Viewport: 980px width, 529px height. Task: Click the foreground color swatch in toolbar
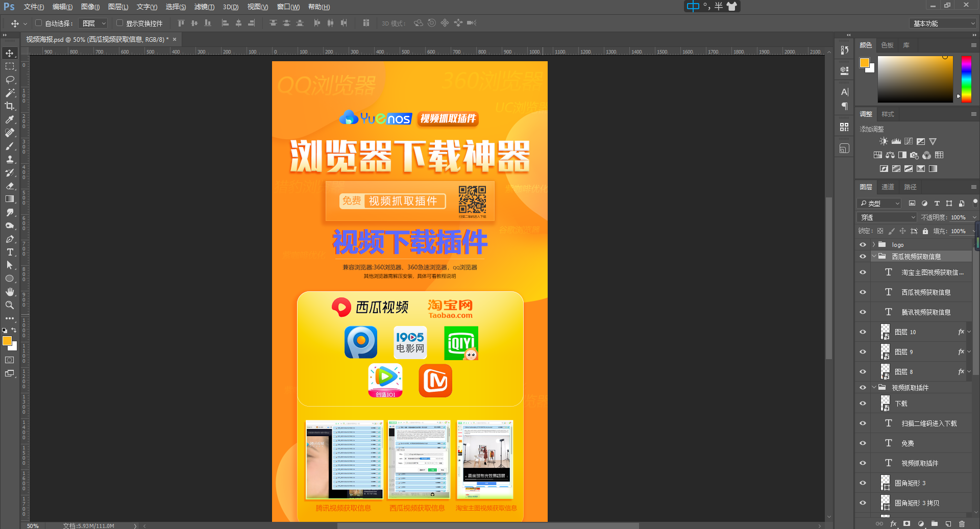(x=7, y=341)
